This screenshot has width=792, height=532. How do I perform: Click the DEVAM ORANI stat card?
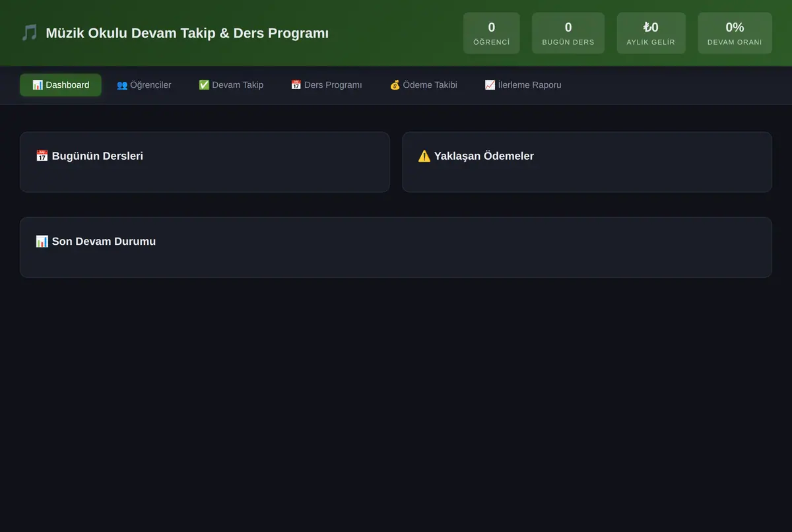click(735, 33)
